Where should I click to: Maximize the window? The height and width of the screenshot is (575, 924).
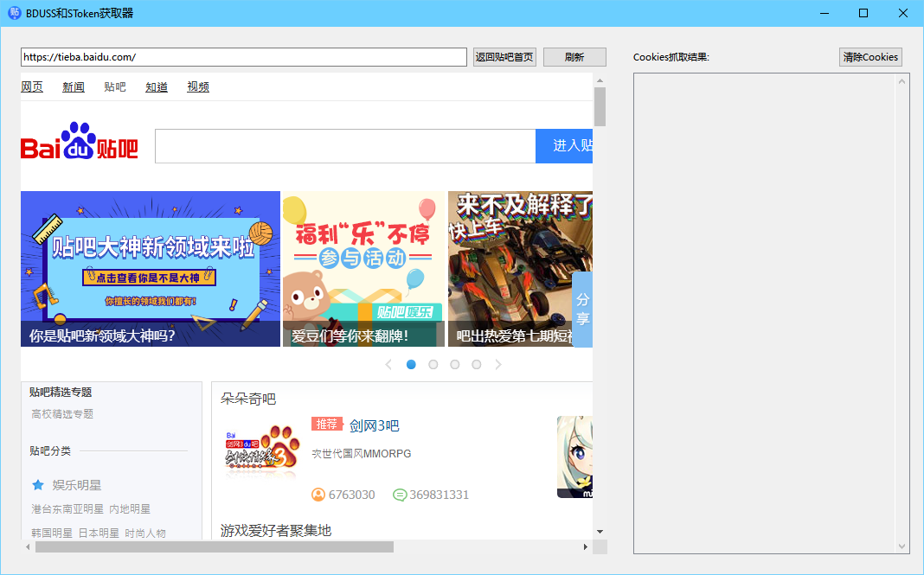pos(863,13)
